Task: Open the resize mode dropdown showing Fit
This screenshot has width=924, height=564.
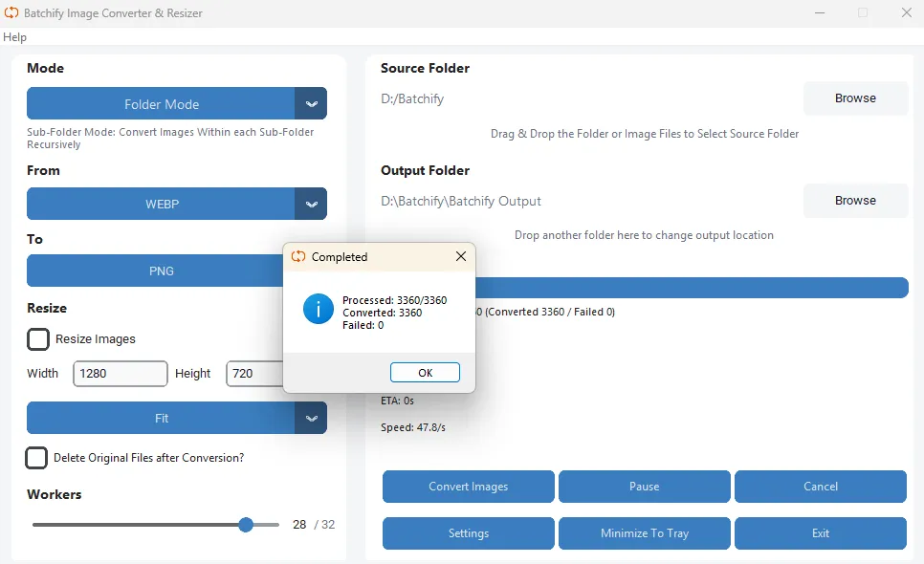Action: click(163, 418)
